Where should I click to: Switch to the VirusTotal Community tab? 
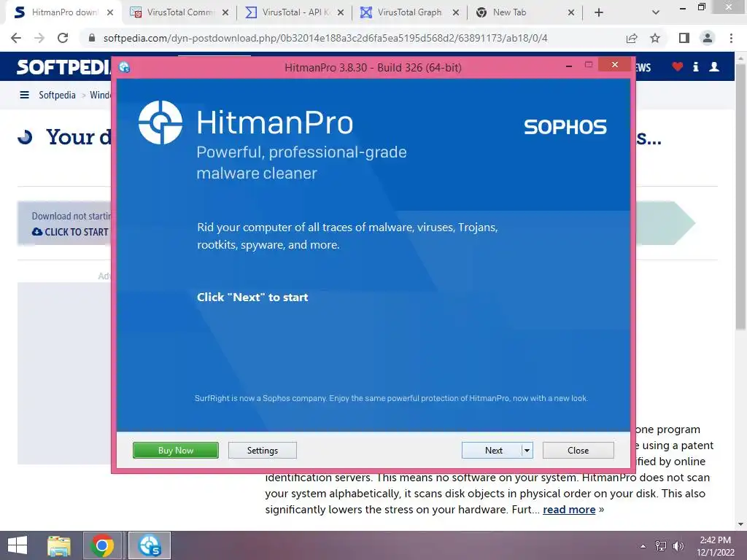[179, 12]
